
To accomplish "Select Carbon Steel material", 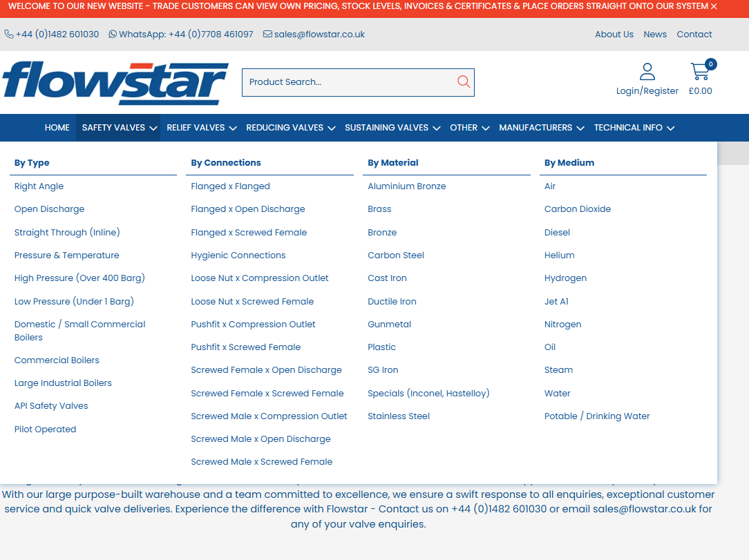I will (396, 255).
